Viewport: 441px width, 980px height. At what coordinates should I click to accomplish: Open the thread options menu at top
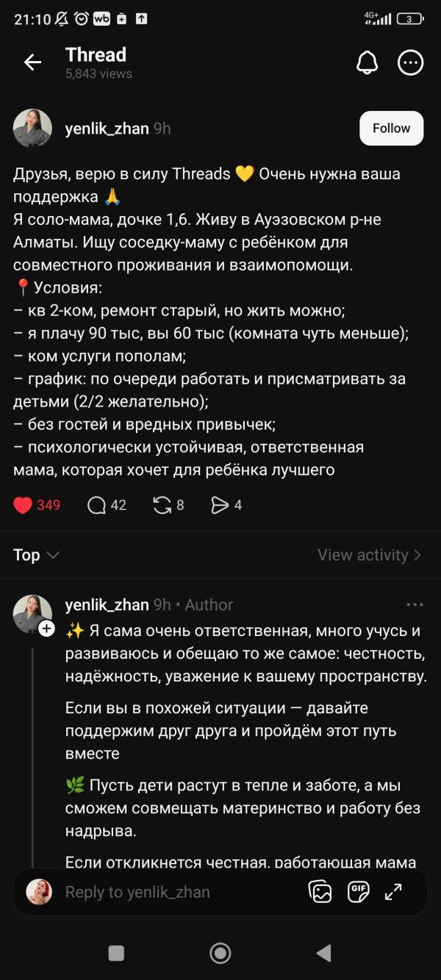[x=410, y=63]
